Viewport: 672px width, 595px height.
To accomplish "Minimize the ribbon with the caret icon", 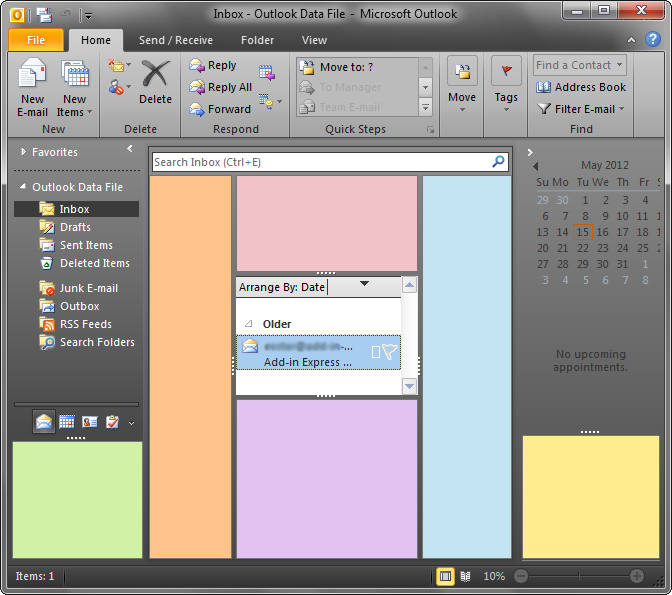I will (x=631, y=40).
